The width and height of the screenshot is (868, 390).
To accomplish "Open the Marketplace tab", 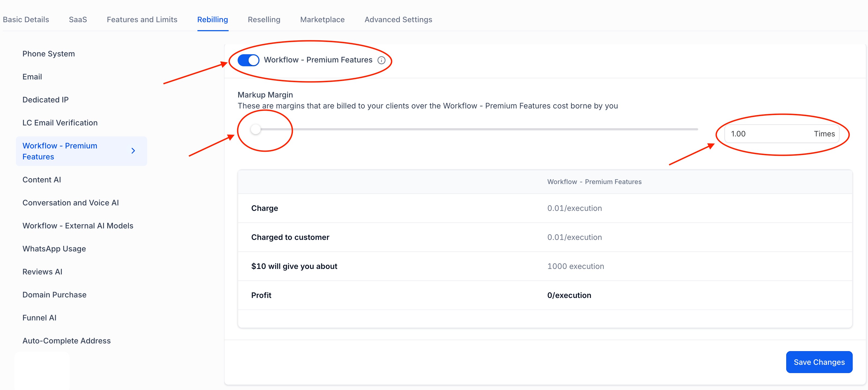I will (x=322, y=19).
